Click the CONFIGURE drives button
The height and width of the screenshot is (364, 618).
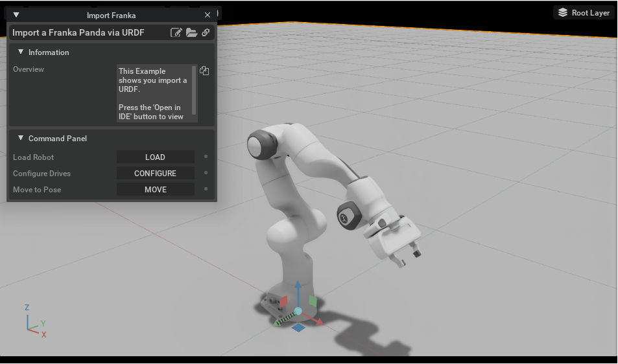tap(155, 173)
